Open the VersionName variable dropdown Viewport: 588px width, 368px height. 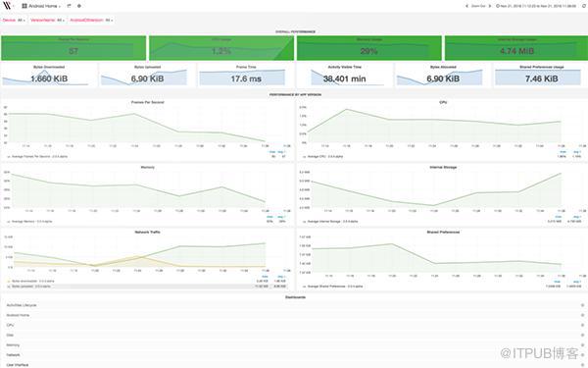point(61,20)
